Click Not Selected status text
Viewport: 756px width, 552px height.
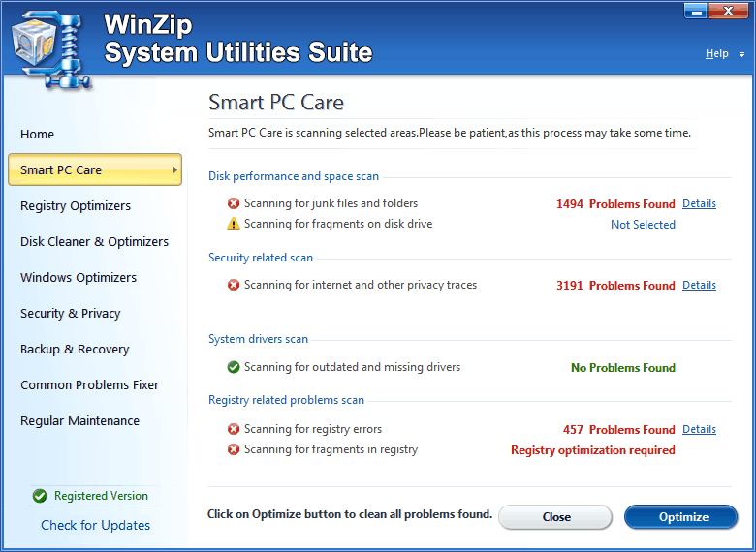click(x=643, y=225)
